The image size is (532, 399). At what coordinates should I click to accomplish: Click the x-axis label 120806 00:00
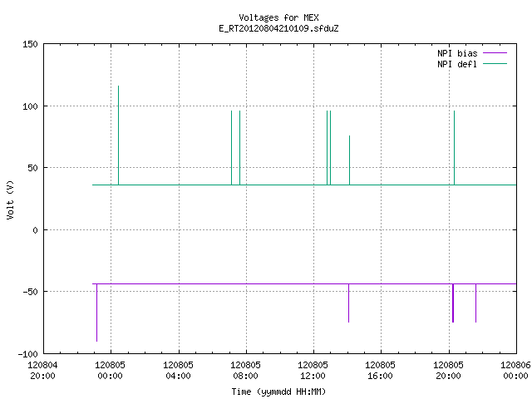[515, 371]
